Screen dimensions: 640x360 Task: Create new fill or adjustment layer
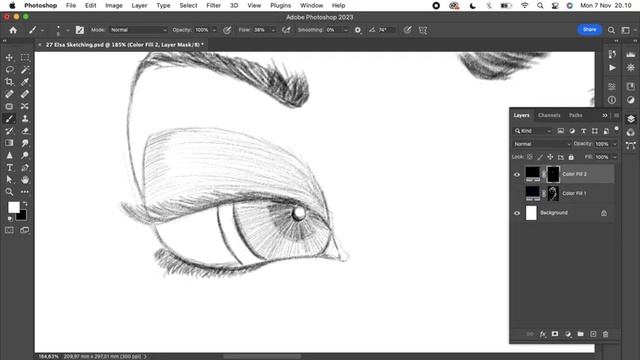pyautogui.click(x=568, y=334)
